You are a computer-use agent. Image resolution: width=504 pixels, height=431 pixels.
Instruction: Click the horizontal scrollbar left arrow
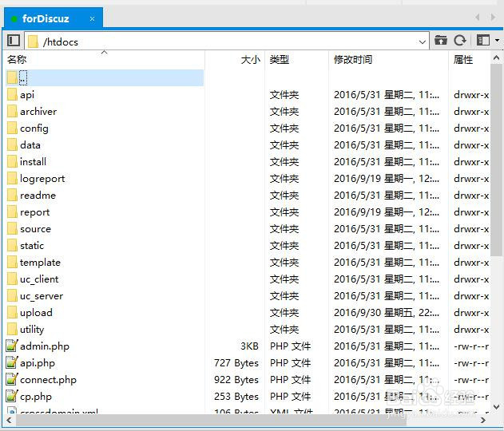(x=9, y=420)
